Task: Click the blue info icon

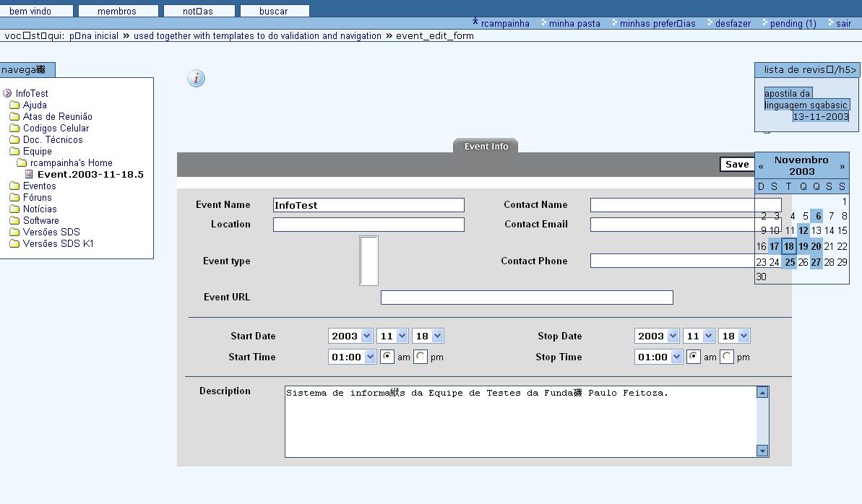Action: point(196,79)
